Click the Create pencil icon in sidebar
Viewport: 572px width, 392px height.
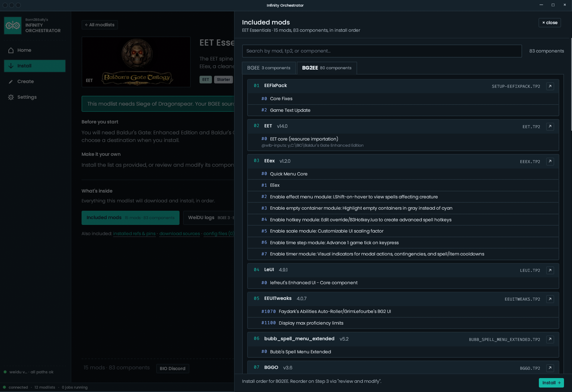pyautogui.click(x=11, y=81)
